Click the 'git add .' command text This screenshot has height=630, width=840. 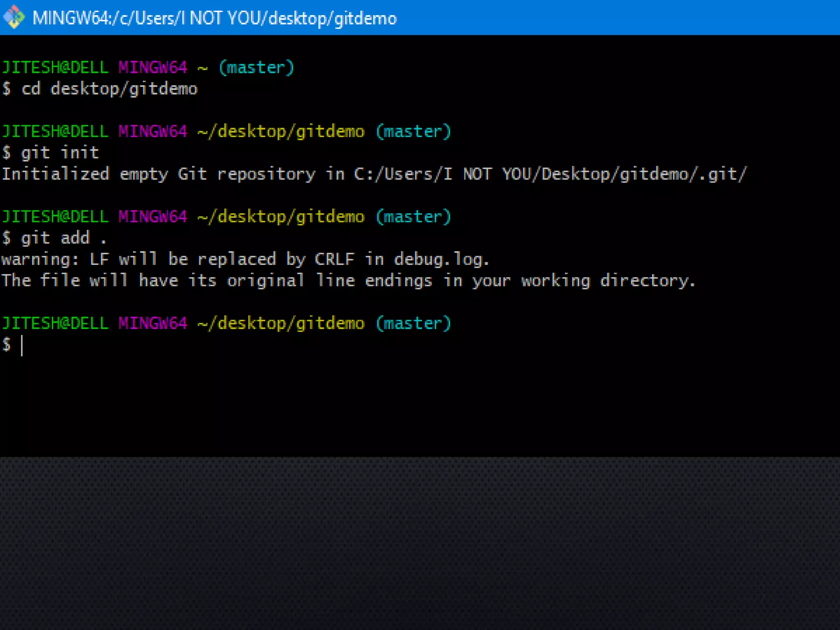coord(64,238)
